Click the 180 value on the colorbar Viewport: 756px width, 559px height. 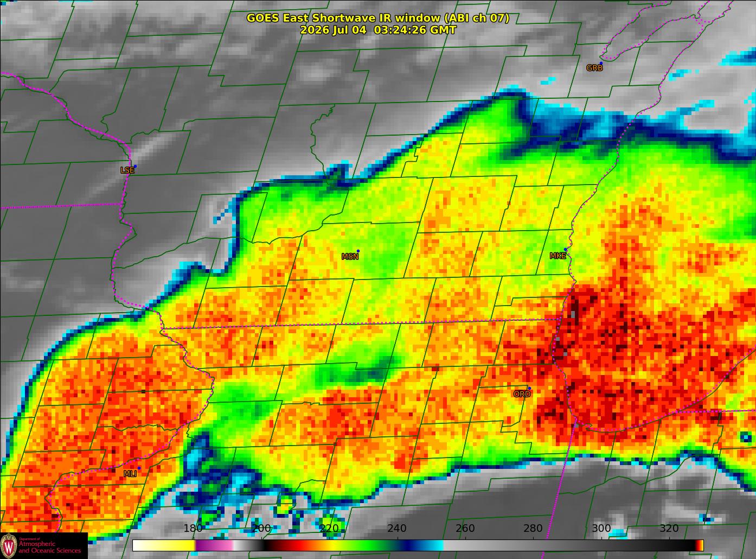click(x=193, y=529)
